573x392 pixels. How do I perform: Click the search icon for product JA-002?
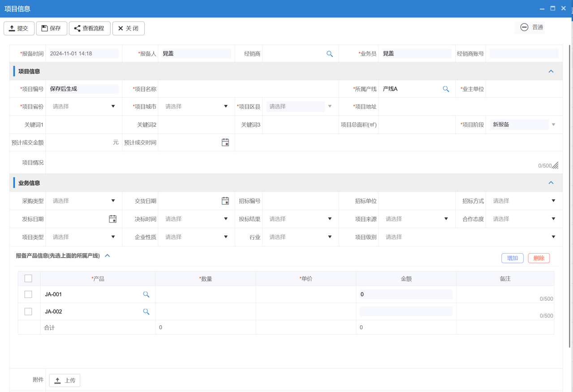(x=146, y=312)
